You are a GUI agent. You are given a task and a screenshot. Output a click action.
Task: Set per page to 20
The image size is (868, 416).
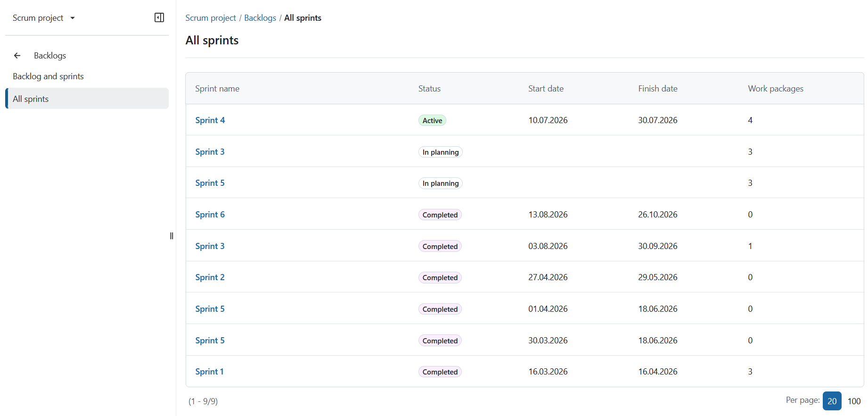click(x=832, y=401)
